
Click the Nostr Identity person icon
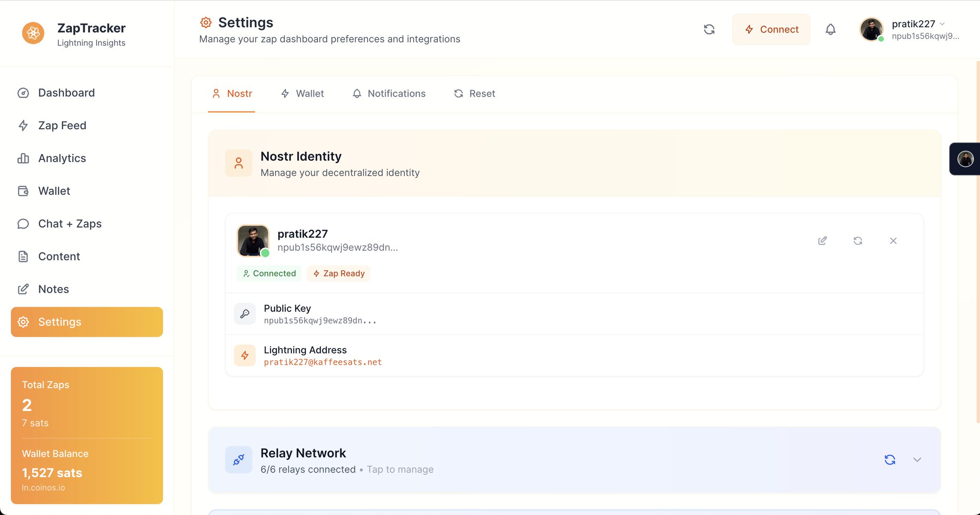click(x=239, y=163)
